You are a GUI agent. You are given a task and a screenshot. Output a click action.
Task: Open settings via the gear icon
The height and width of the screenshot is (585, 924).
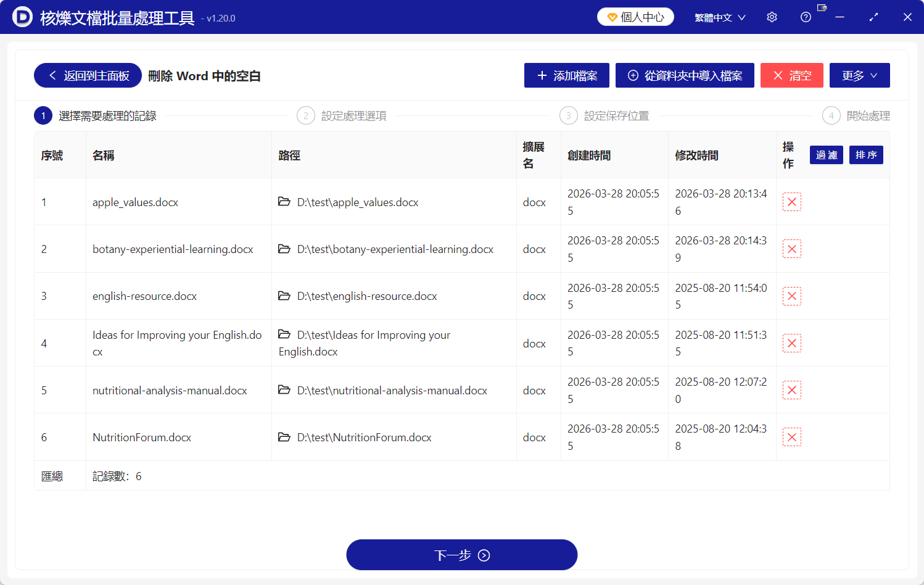772,17
